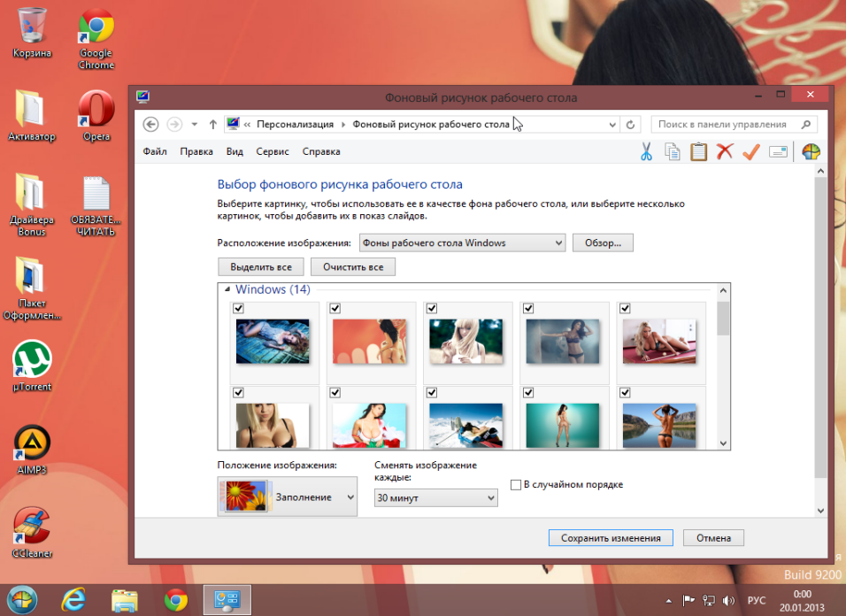Refresh the control panel page

point(630,125)
